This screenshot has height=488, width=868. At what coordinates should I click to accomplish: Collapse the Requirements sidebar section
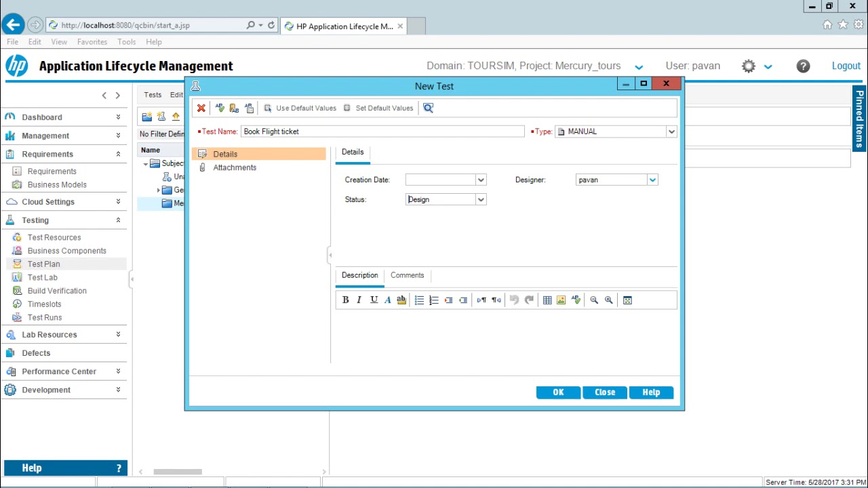coord(118,154)
